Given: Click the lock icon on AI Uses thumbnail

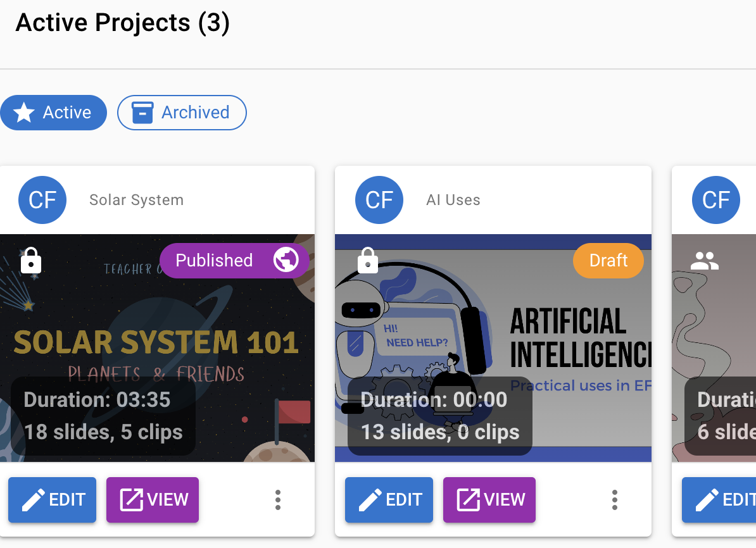Looking at the screenshot, I should pos(368,260).
